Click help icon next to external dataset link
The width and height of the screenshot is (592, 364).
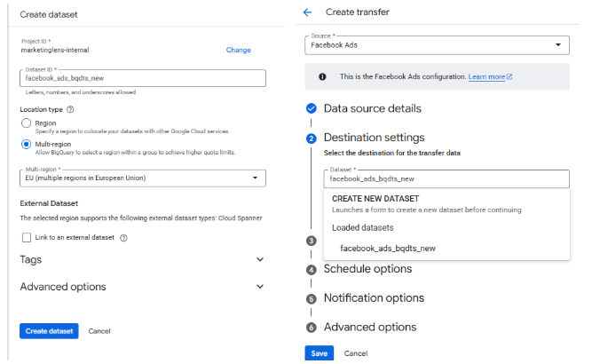[x=123, y=238]
